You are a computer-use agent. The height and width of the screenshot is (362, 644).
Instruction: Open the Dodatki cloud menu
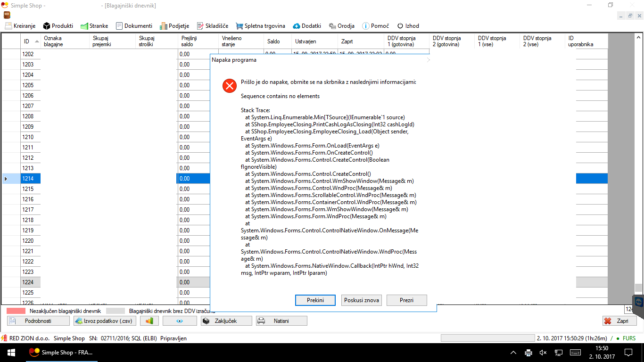[x=307, y=26]
